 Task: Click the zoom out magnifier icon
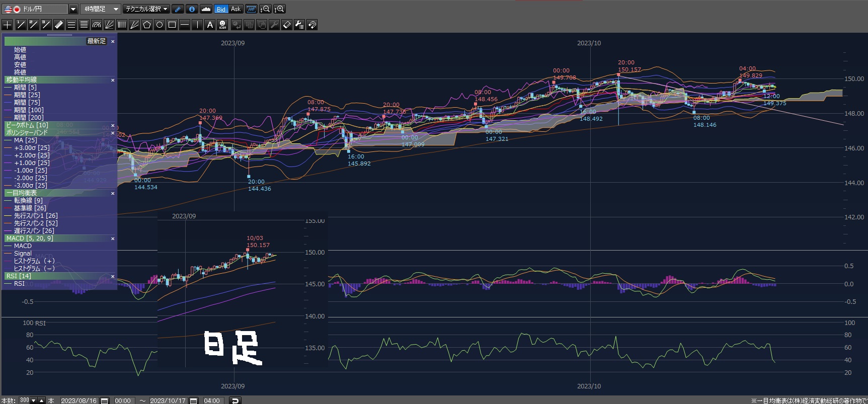click(x=265, y=9)
